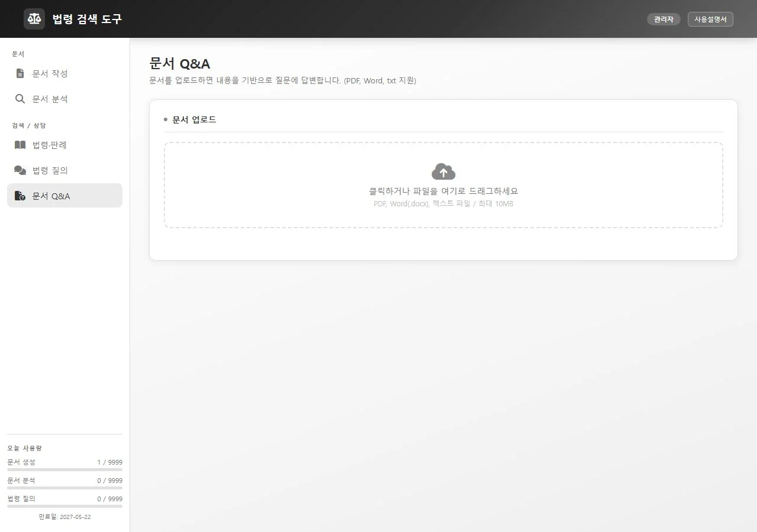Click the 법령 질의 usage progress bar
Screen dimensions: 757x532
(64, 506)
